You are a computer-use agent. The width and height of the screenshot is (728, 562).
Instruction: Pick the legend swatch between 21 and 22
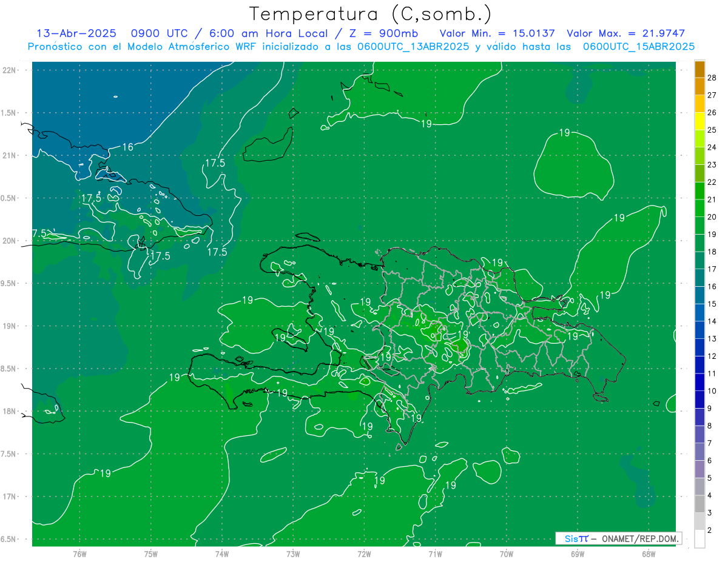[x=699, y=191]
